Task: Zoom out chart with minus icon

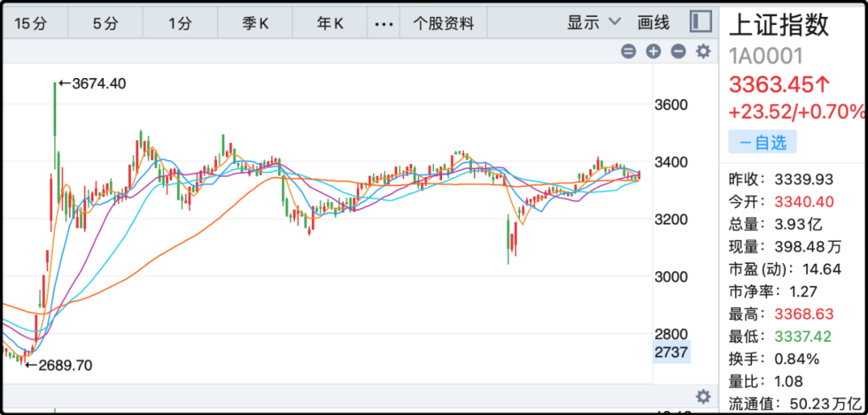Action: [x=678, y=51]
